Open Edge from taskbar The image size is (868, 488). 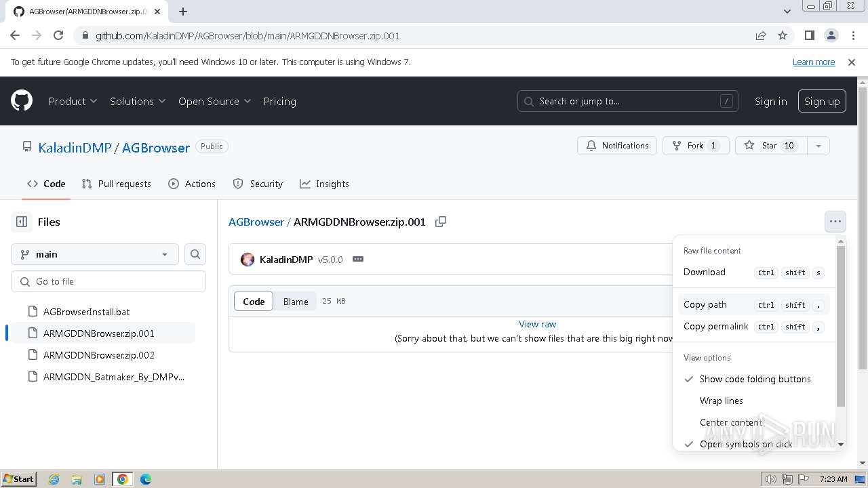point(145,479)
